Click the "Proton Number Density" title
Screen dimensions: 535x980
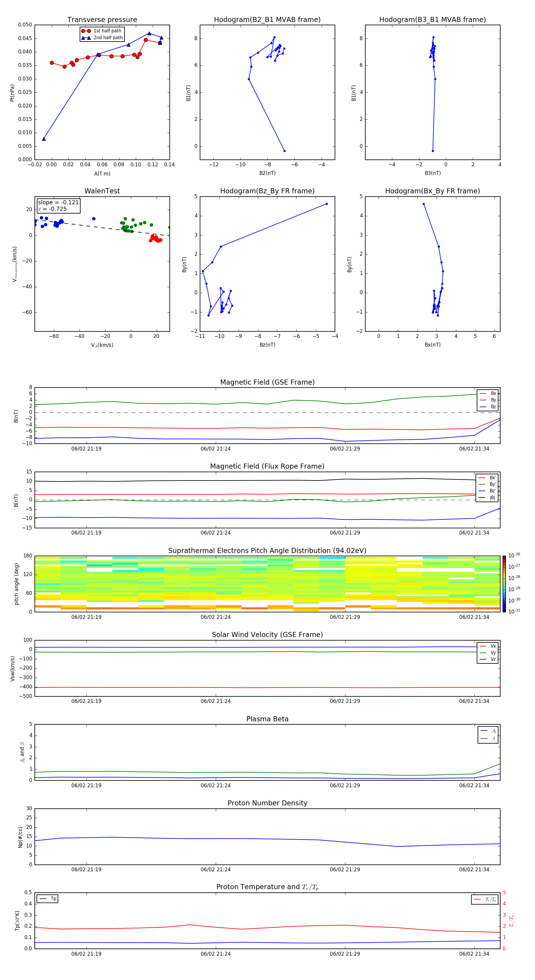pyautogui.click(x=267, y=803)
